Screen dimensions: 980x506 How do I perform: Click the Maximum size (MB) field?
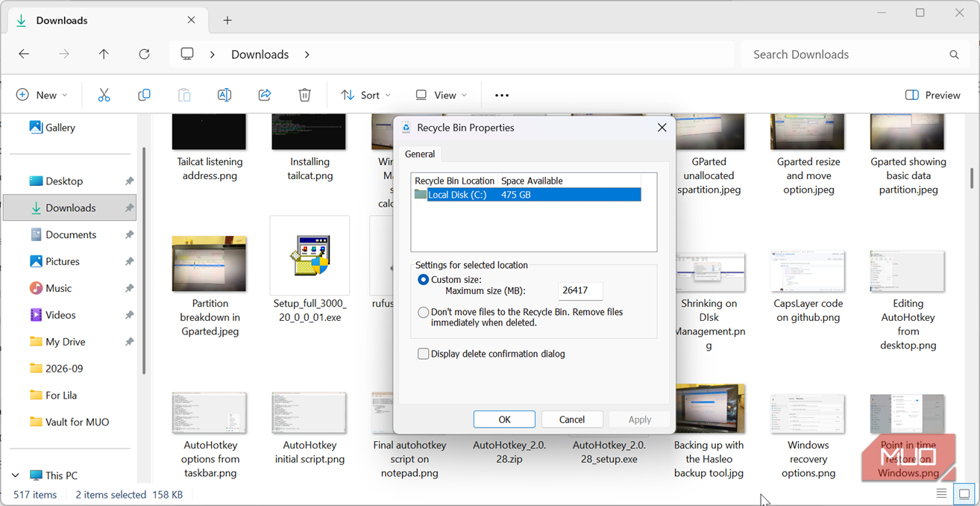tap(580, 291)
